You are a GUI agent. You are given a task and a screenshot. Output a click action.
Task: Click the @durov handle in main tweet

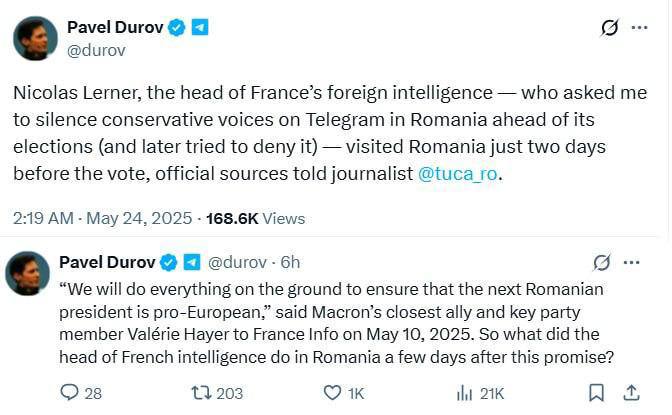tap(95, 47)
